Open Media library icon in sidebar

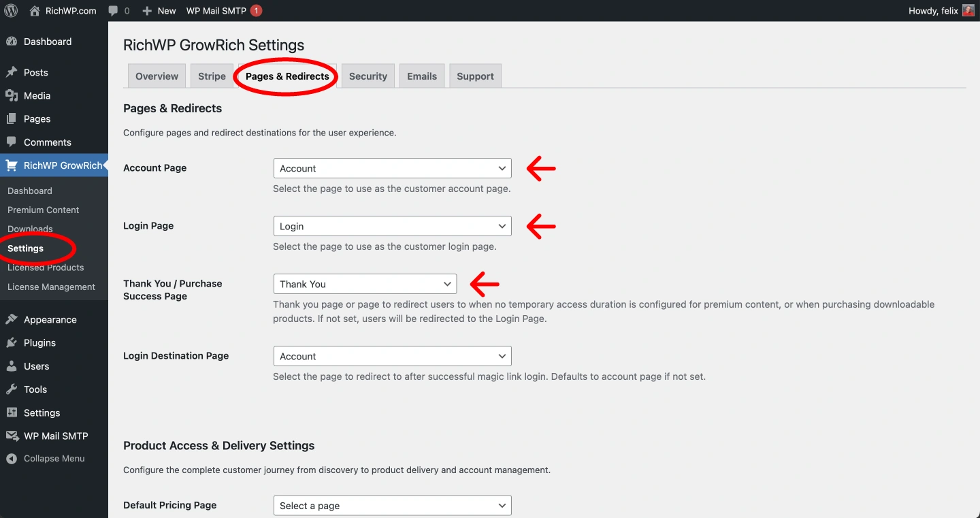click(x=12, y=96)
